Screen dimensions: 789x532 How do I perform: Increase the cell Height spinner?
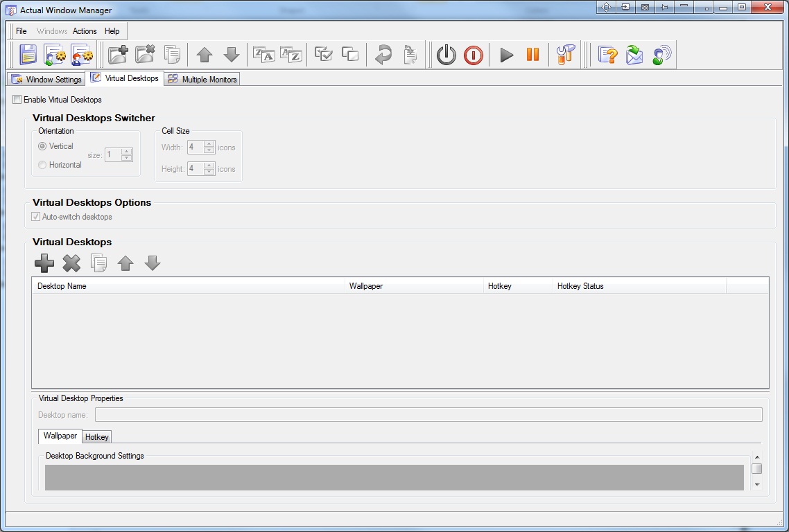click(209, 165)
